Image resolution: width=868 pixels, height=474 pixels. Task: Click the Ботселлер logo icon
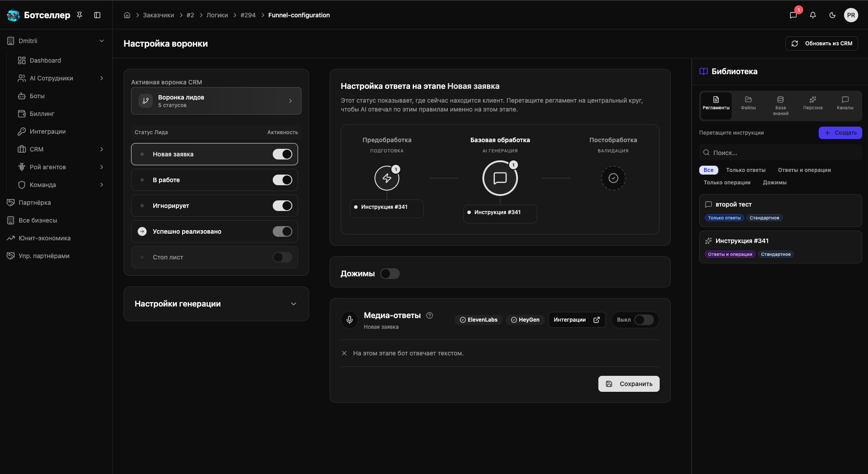click(13, 15)
